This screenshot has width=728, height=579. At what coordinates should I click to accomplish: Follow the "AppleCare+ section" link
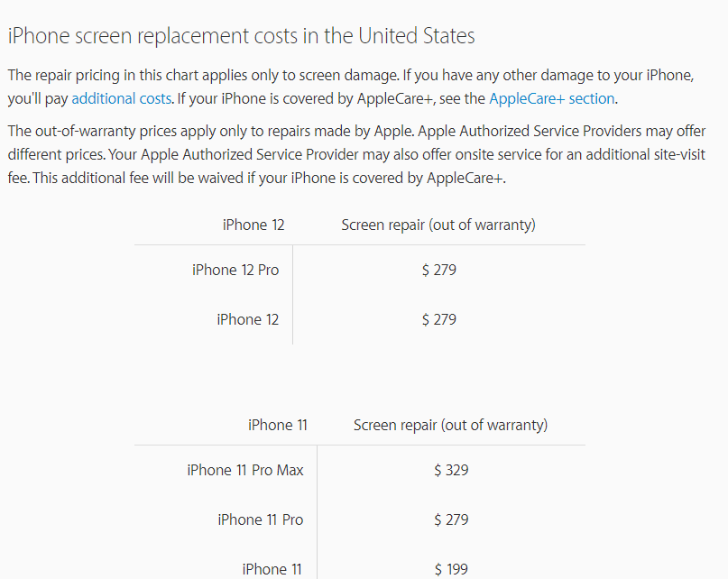pos(552,98)
